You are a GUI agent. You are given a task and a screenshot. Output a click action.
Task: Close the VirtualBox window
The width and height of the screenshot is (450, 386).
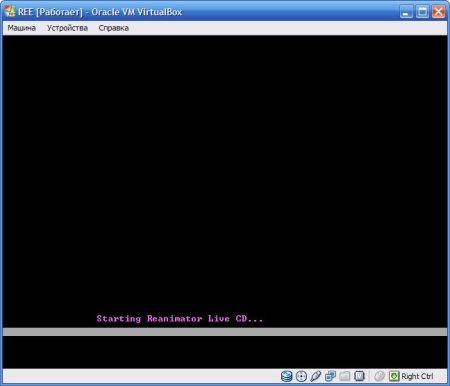(439, 12)
